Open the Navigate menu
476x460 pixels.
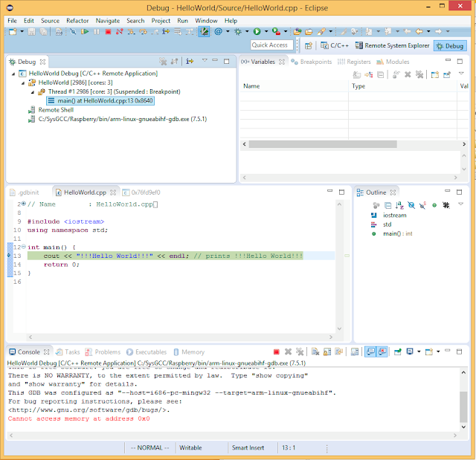(x=108, y=21)
